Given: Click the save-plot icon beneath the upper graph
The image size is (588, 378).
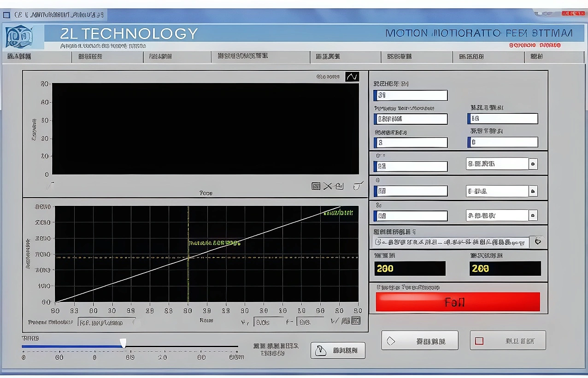Looking at the screenshot, I should [x=340, y=186].
